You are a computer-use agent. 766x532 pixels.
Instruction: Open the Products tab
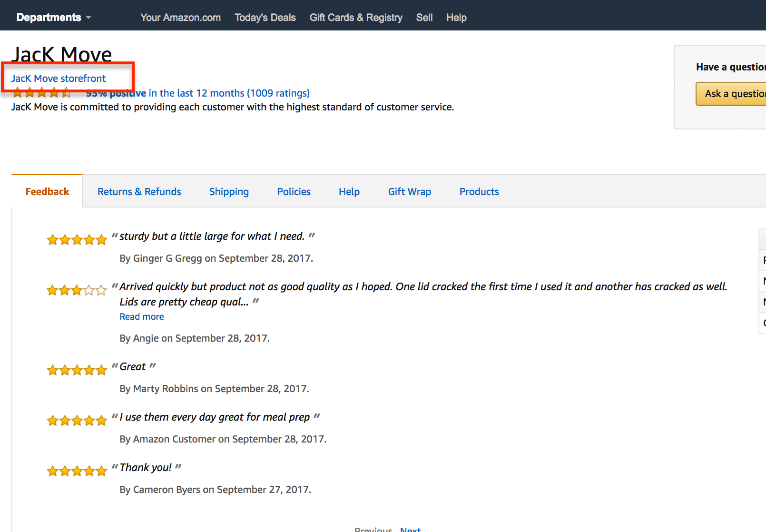pos(479,192)
